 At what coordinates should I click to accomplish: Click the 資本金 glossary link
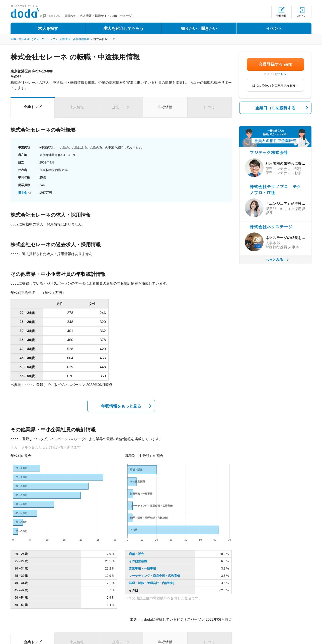point(23,193)
